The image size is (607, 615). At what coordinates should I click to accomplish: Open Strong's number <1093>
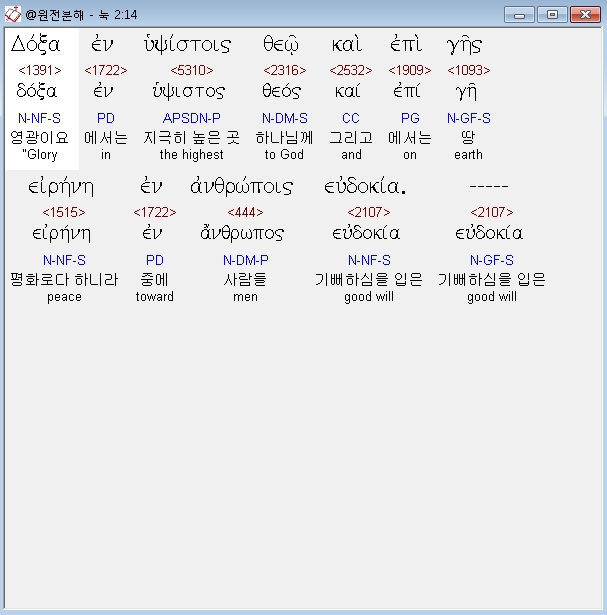click(x=469, y=70)
